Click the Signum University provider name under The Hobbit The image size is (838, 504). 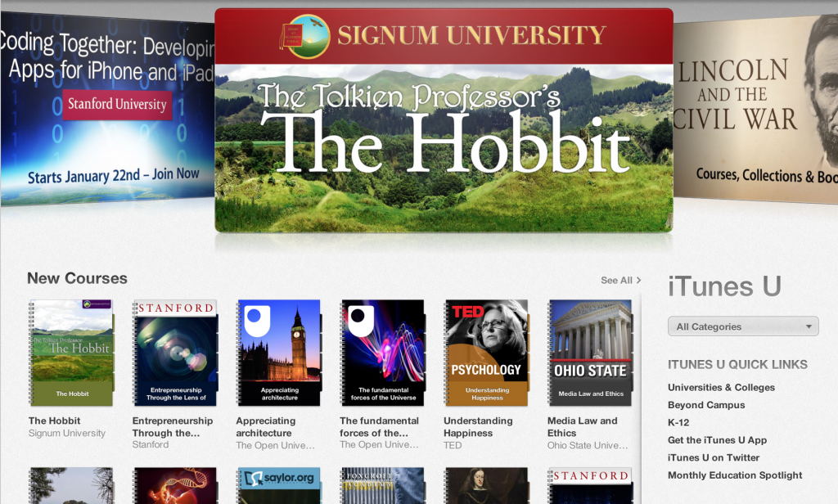pos(67,433)
